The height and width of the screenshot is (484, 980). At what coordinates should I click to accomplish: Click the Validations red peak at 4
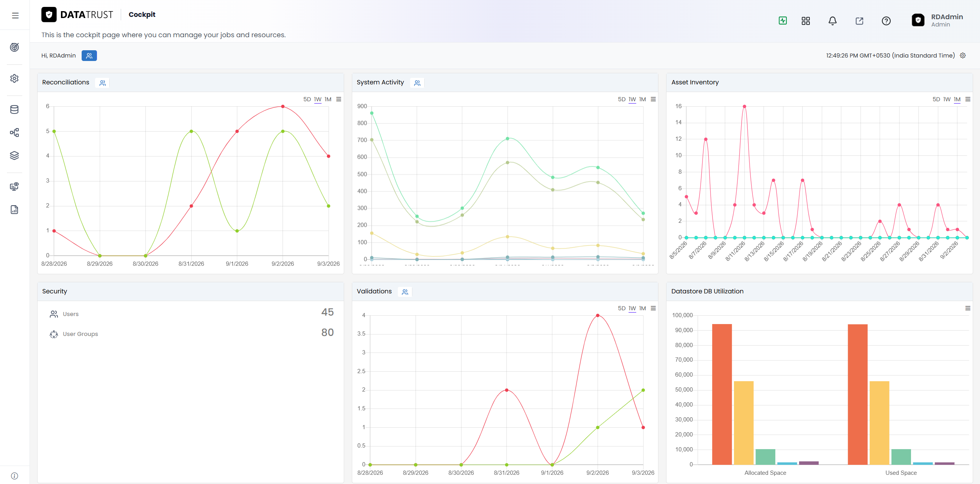tap(598, 316)
